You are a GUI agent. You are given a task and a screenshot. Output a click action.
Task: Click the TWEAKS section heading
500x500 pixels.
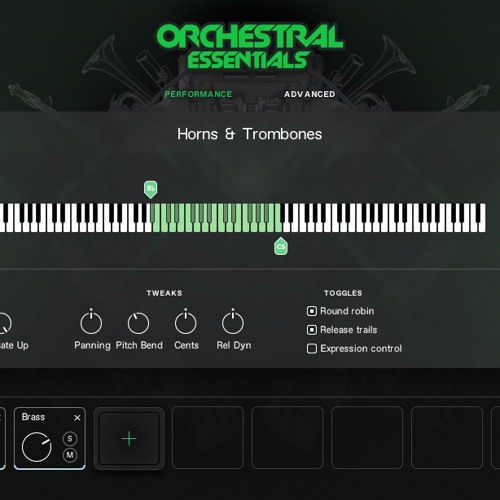pos(164,293)
